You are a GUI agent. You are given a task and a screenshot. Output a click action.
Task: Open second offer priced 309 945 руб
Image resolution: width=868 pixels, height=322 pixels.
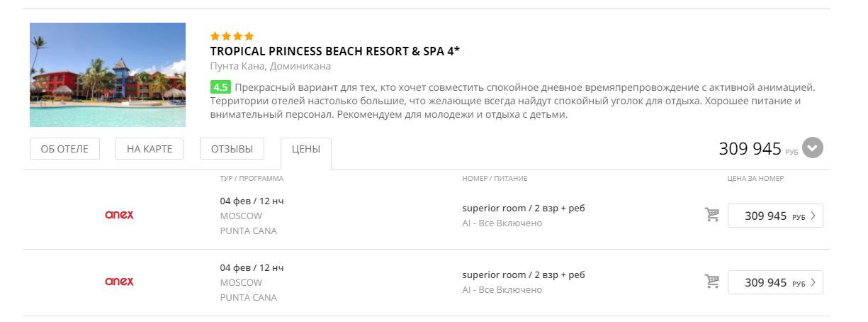(x=775, y=282)
